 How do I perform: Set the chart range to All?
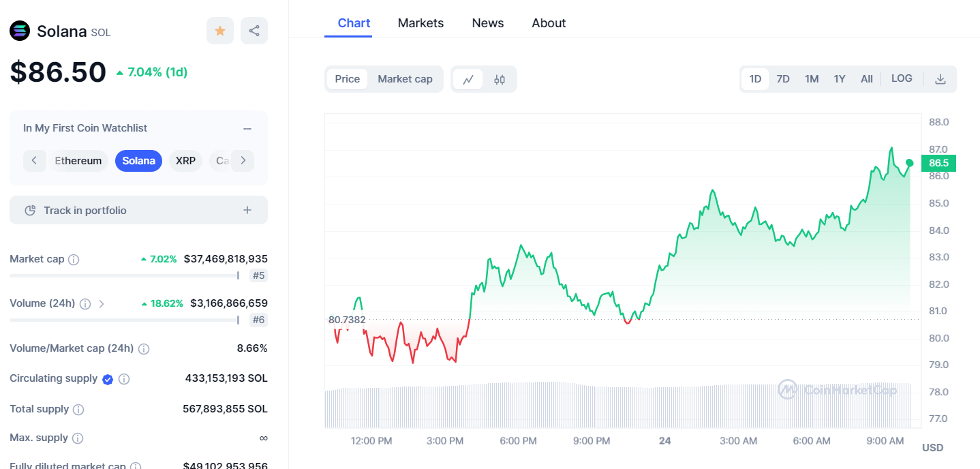(867, 79)
